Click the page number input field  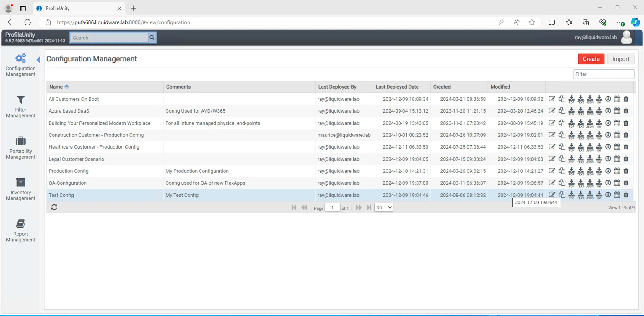(x=332, y=208)
